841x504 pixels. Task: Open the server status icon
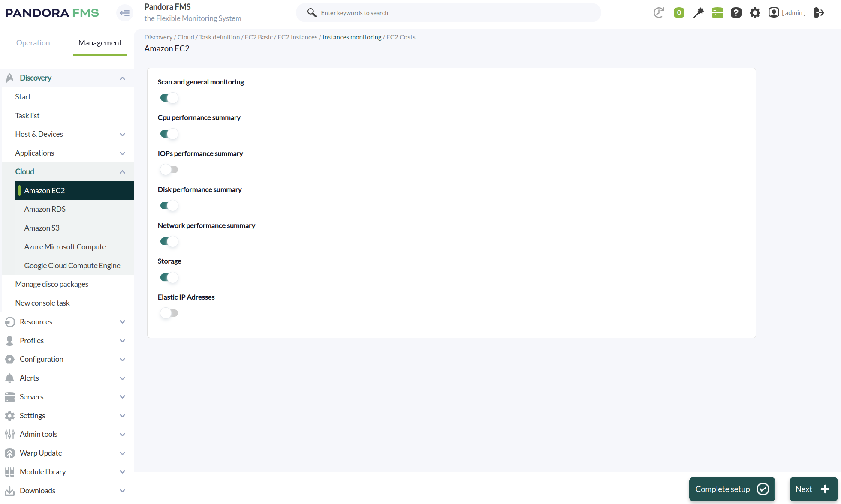click(x=717, y=13)
